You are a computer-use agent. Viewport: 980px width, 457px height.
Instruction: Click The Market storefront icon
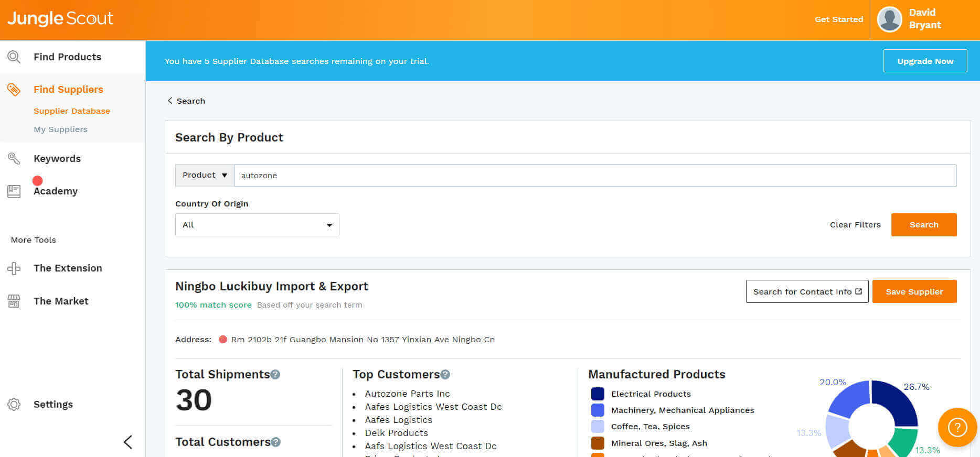tap(14, 301)
